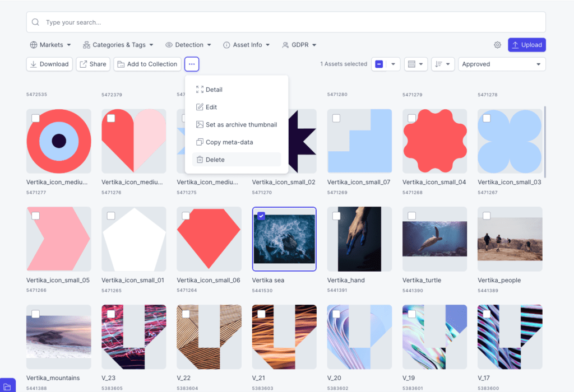Click the three-dots more actions button

click(192, 64)
